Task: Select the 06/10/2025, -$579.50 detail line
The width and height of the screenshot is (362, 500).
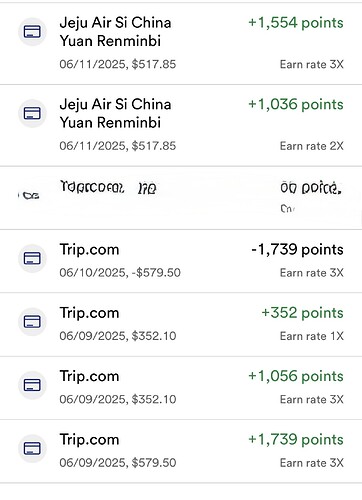Action: [x=120, y=273]
